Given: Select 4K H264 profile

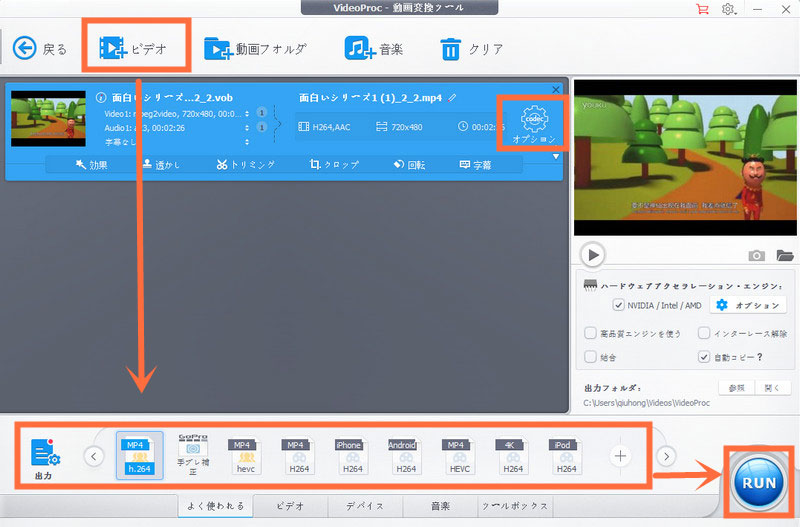Looking at the screenshot, I should pyautogui.click(x=513, y=456).
